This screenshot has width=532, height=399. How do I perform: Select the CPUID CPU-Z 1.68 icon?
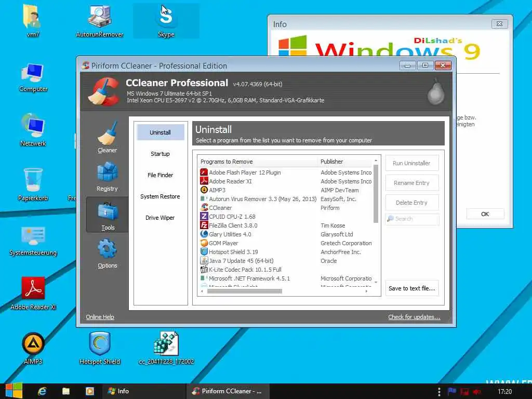tap(204, 217)
